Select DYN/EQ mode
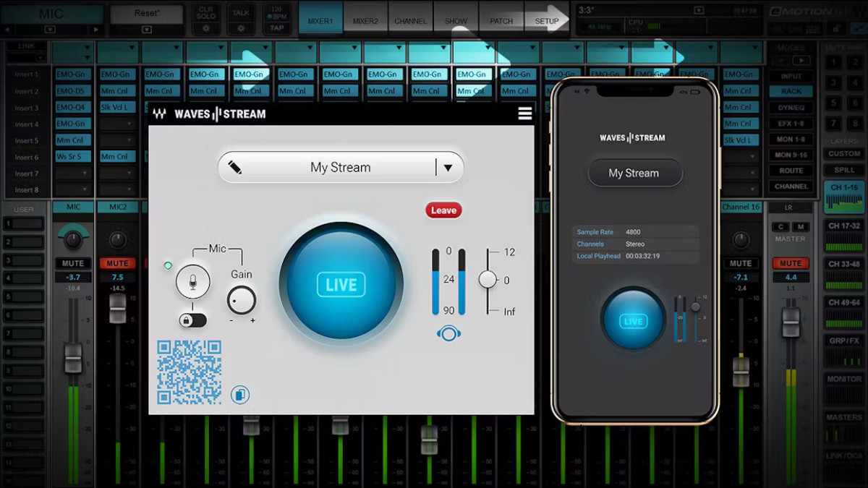This screenshot has height=488, width=868. tap(791, 108)
